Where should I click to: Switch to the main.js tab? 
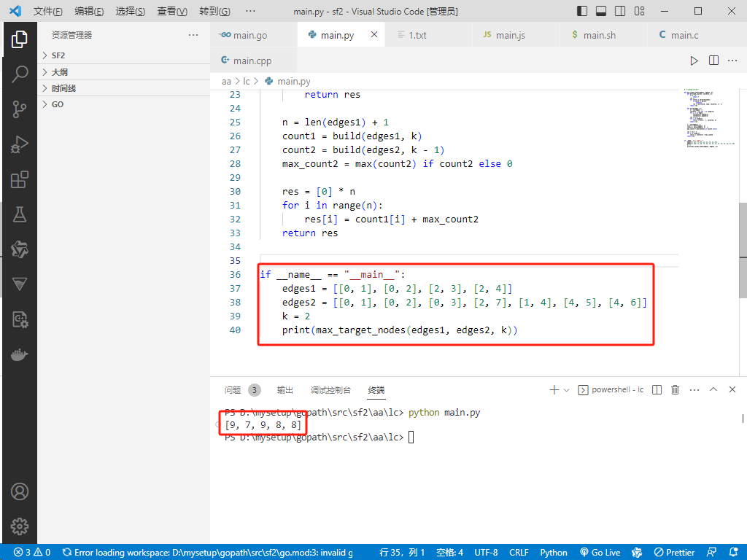tap(516, 35)
